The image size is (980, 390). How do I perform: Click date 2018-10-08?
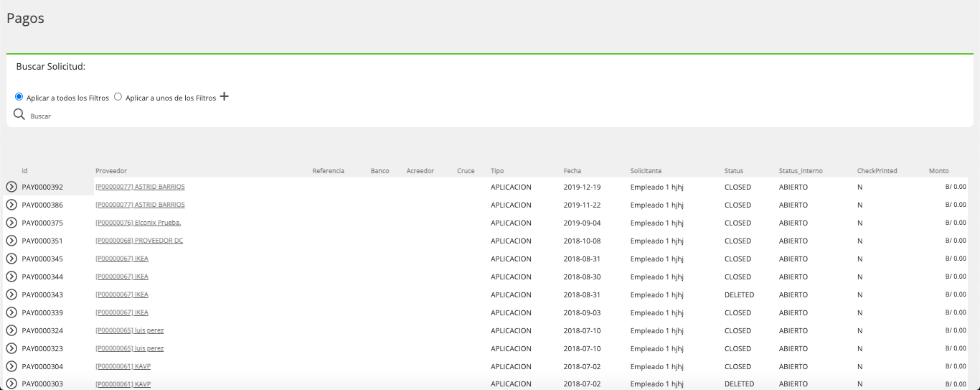point(583,241)
